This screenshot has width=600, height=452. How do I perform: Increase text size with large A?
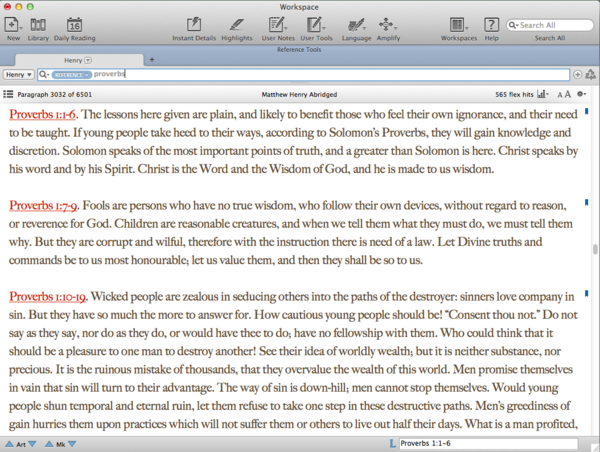pos(567,94)
